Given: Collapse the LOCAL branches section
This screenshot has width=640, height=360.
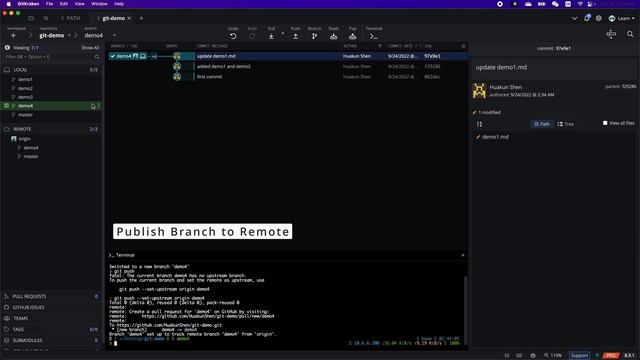Looking at the screenshot, I should (51, 70).
